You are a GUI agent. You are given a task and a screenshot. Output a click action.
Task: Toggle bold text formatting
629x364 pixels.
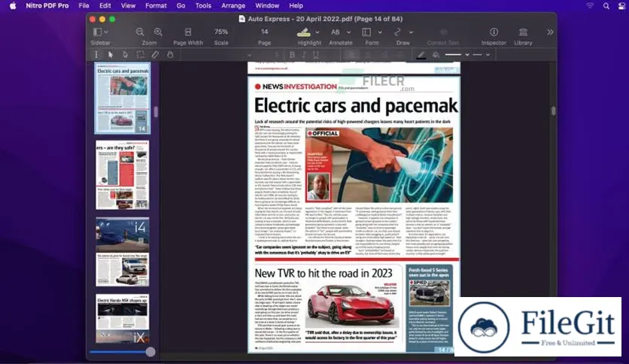[x=292, y=55]
